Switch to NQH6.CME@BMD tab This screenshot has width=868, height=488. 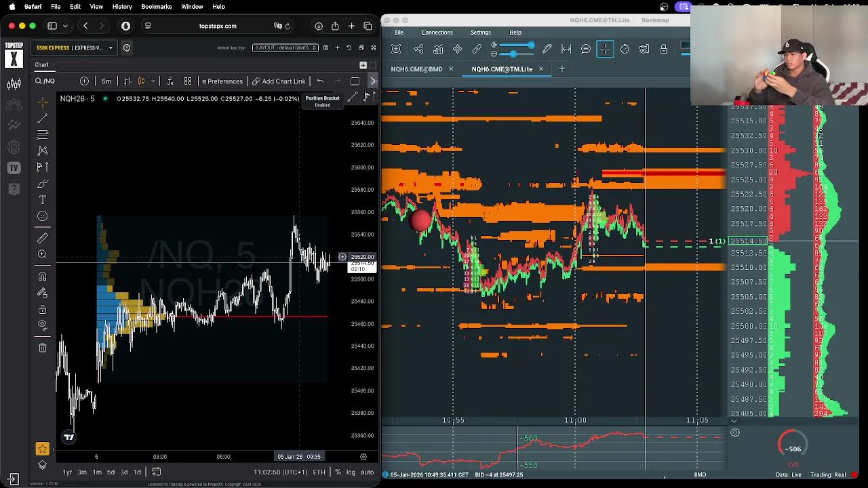(x=416, y=69)
